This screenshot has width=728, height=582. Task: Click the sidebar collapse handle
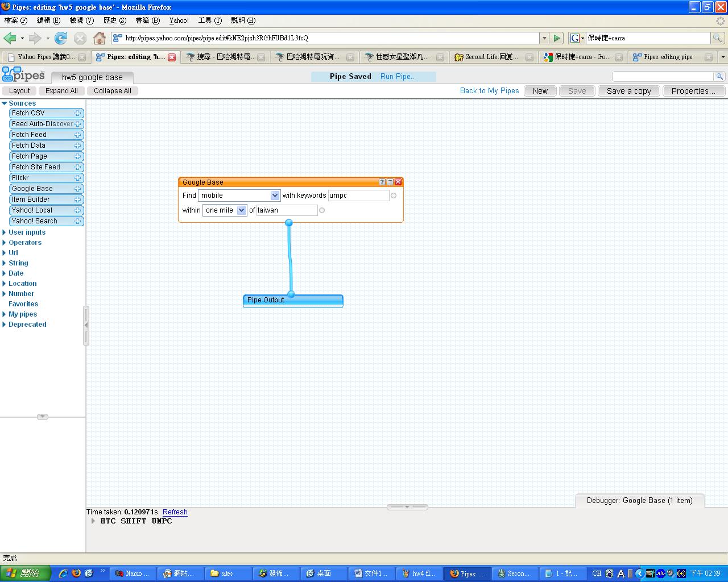[x=86, y=325]
